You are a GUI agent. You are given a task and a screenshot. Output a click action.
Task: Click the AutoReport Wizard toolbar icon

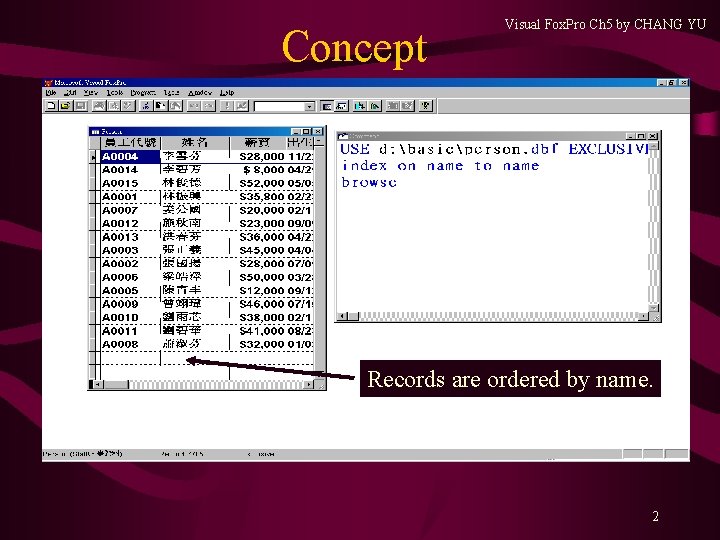coord(407,106)
